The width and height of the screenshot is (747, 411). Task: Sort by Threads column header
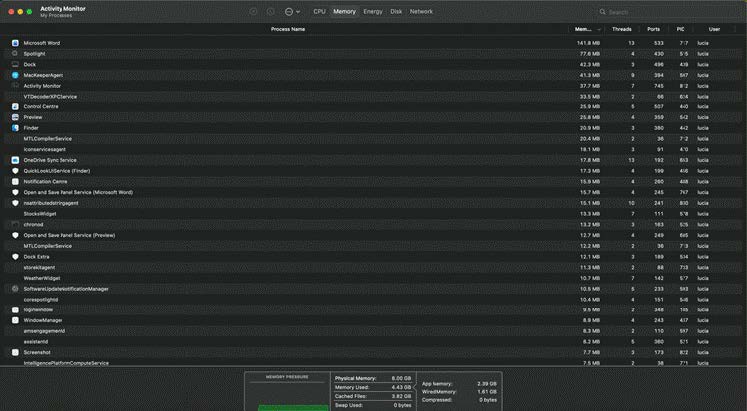point(622,29)
